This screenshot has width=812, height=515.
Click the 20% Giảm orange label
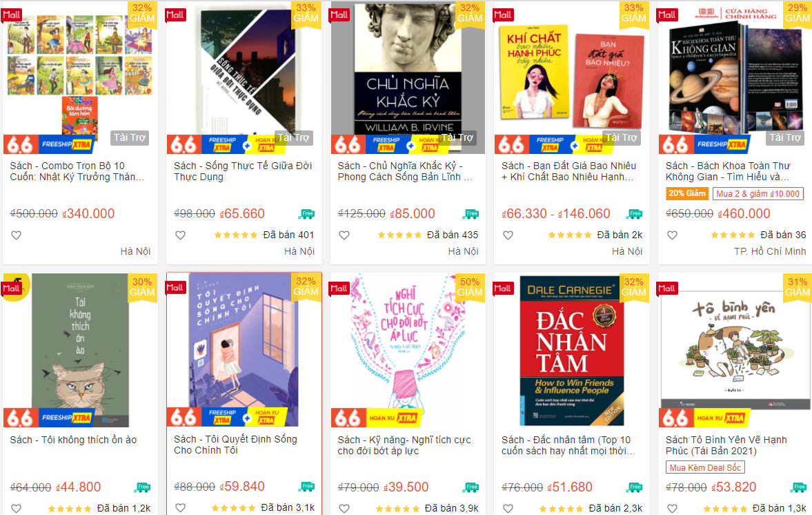click(x=687, y=193)
